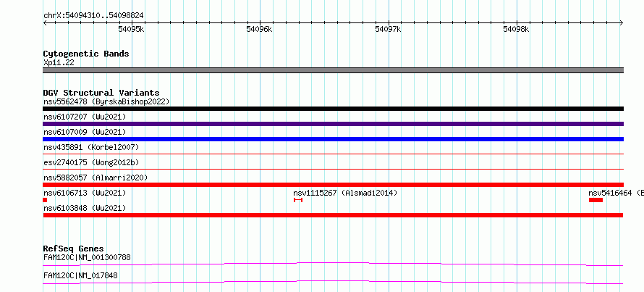This screenshot has width=644, height=292.
Task: Click the nsv1115267 (Alsmadi2014) label
Action: click(345, 193)
